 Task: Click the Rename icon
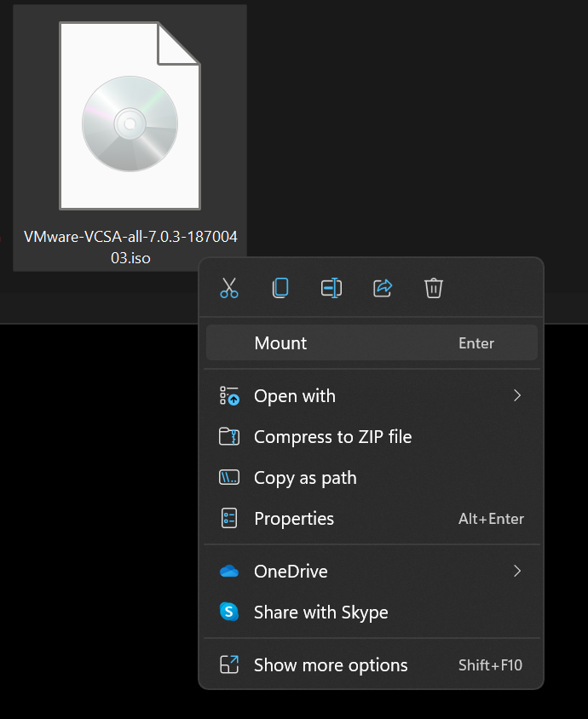[331, 288]
